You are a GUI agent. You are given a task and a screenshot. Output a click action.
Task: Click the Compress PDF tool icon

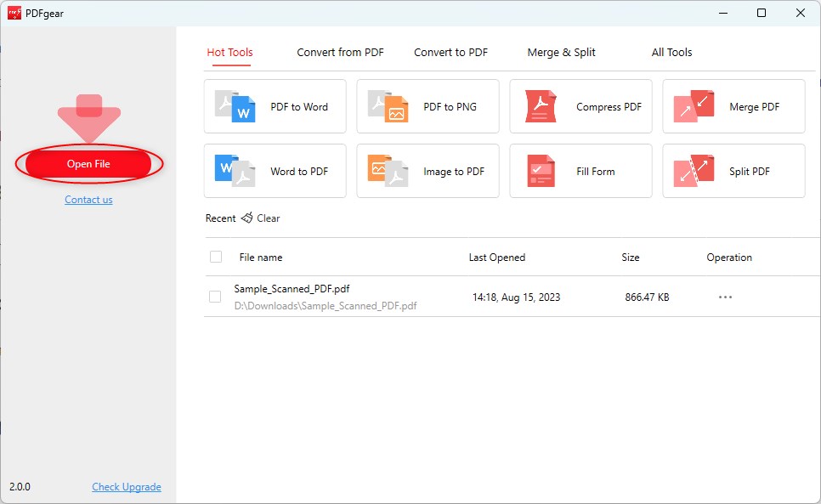(541, 106)
